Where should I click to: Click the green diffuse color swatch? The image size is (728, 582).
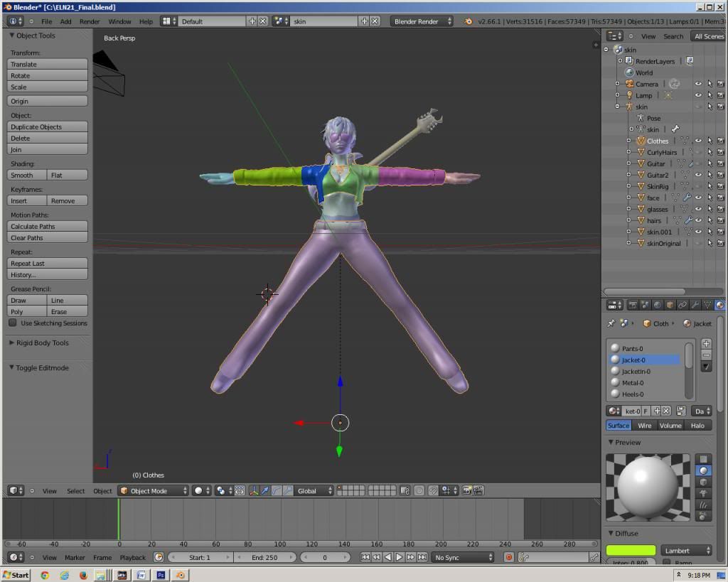pos(631,550)
